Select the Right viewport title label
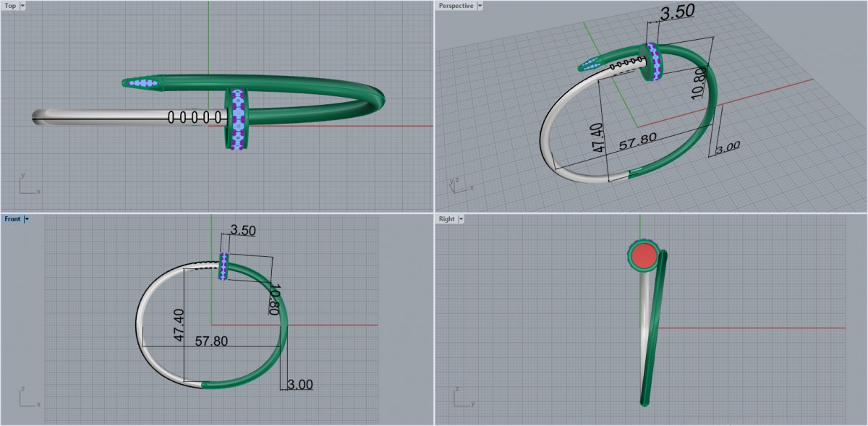Image resolution: width=868 pixels, height=426 pixels. point(446,218)
